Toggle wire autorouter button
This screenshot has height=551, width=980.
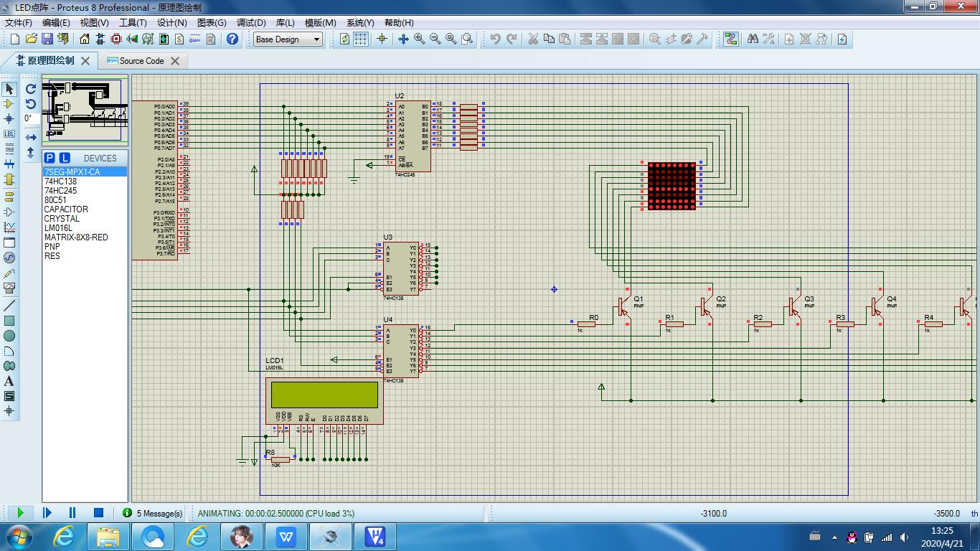(730, 39)
